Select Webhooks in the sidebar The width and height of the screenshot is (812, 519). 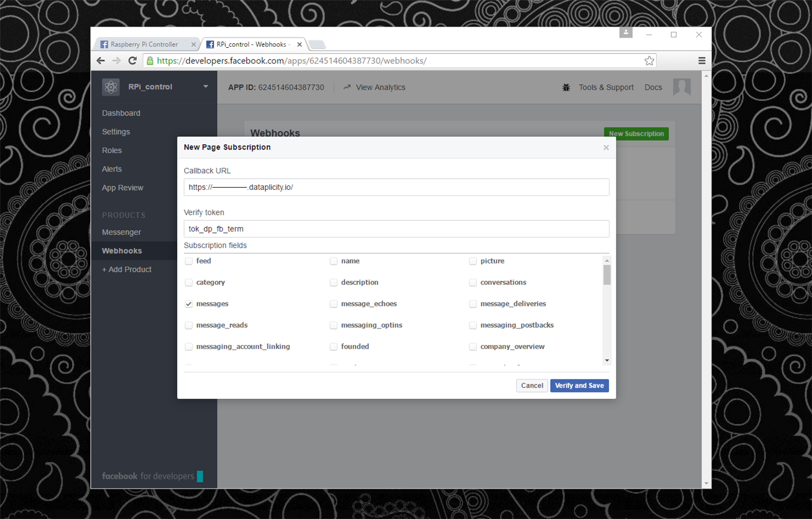click(122, 251)
